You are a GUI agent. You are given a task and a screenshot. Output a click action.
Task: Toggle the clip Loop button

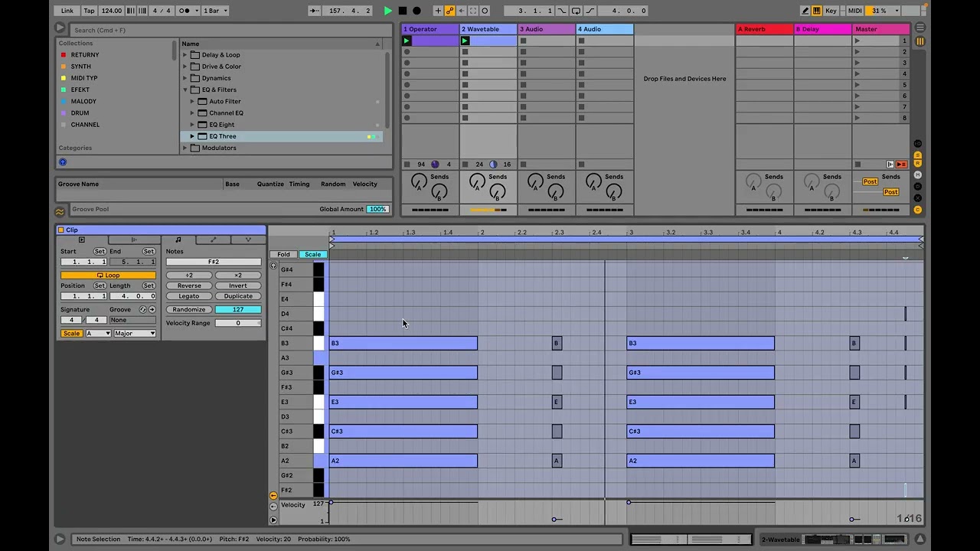pos(108,275)
